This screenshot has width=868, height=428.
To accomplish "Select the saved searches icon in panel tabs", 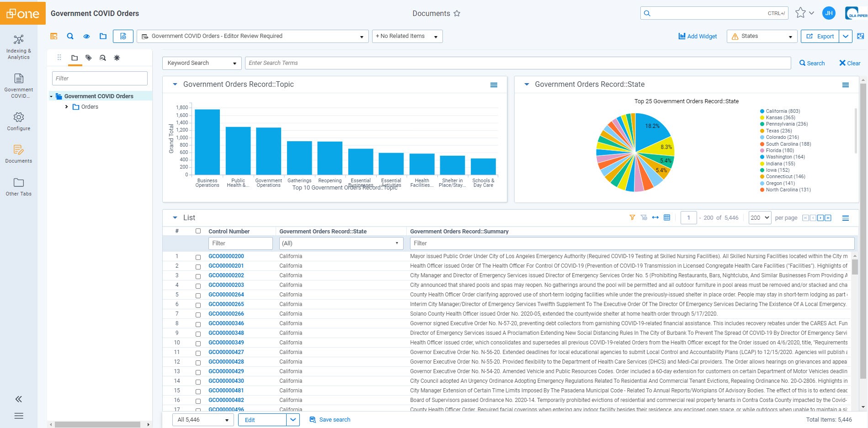I will coord(103,58).
